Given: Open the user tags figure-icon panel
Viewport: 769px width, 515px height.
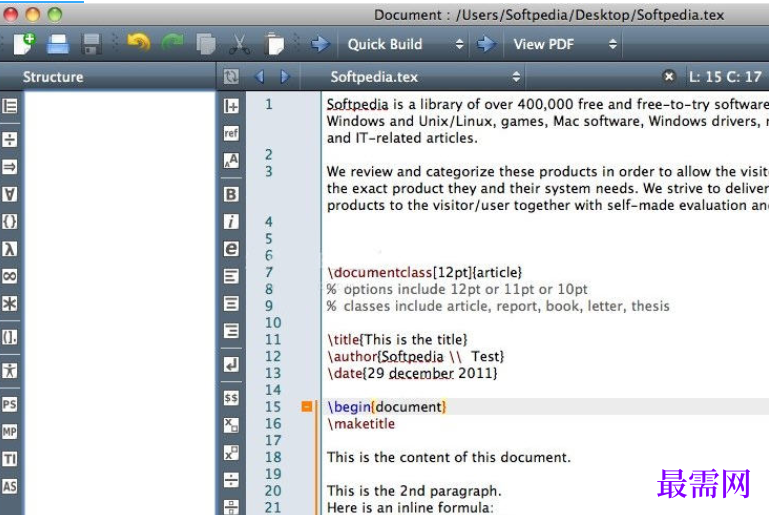Looking at the screenshot, I should 10,371.
